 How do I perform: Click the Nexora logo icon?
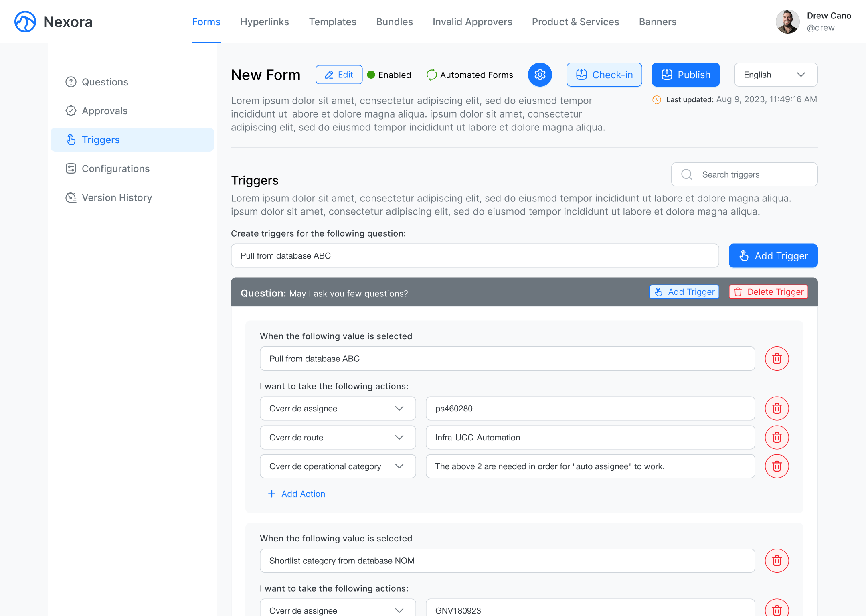[25, 22]
